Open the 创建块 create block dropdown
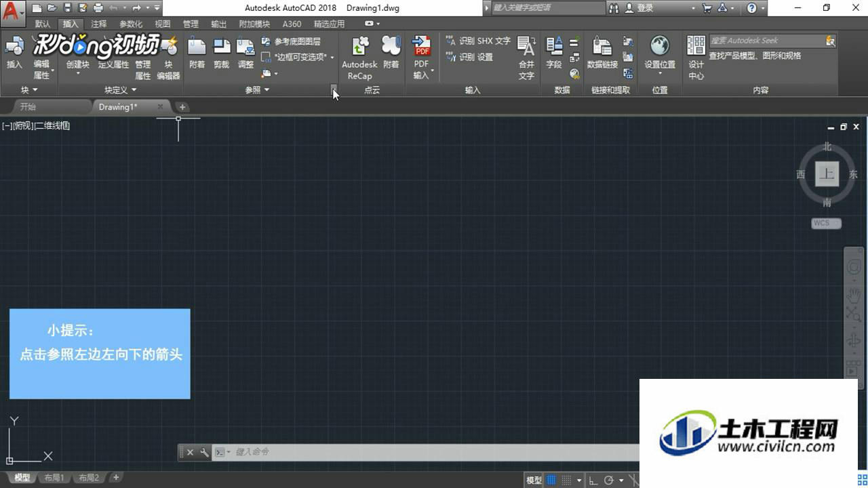 coord(77,73)
